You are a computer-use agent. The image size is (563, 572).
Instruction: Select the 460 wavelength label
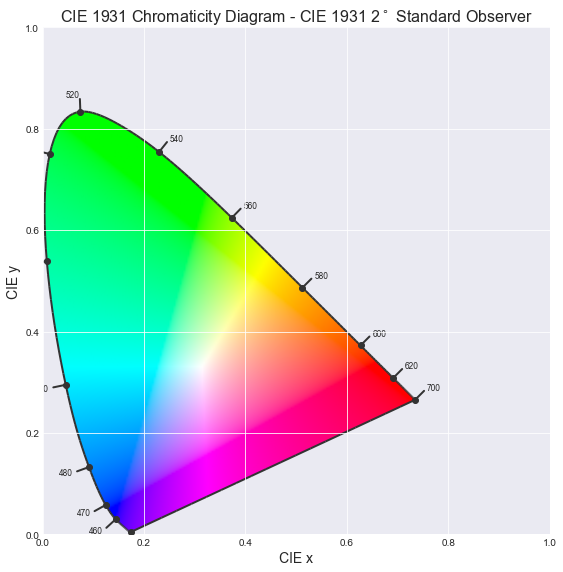(95, 531)
